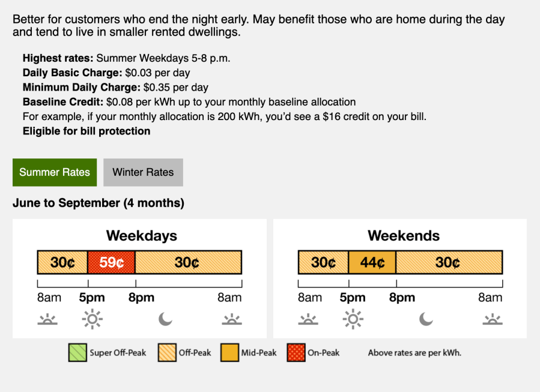The width and height of the screenshot is (540, 392).
Task: Click the Weekdays sunrise icon at right end
Action: click(232, 319)
